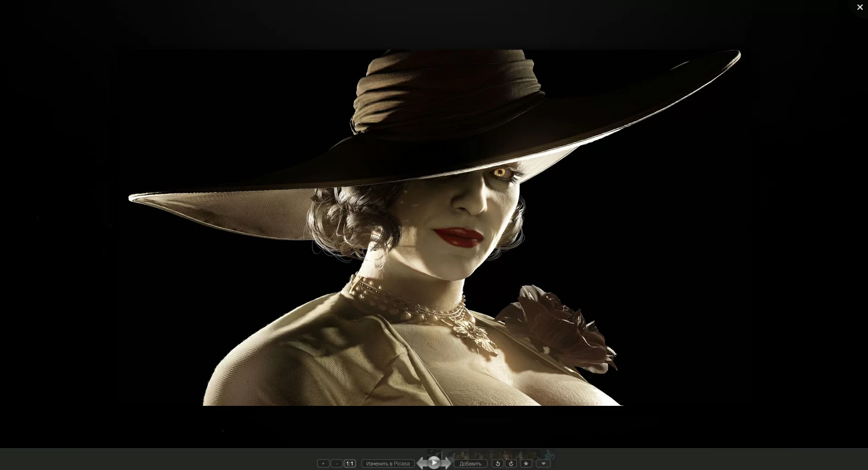Open the dropdown arrow menu in toolbar
The image size is (868, 470).
(543, 463)
